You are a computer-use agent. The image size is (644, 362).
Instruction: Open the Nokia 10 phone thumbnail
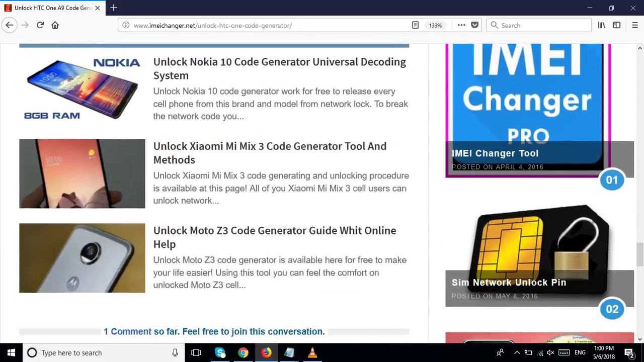tap(82, 89)
